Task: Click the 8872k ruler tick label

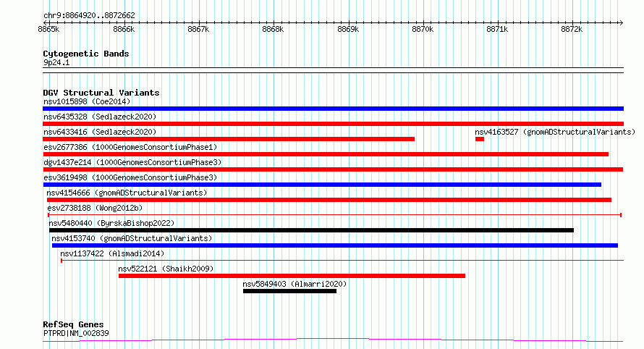Action: coord(572,29)
